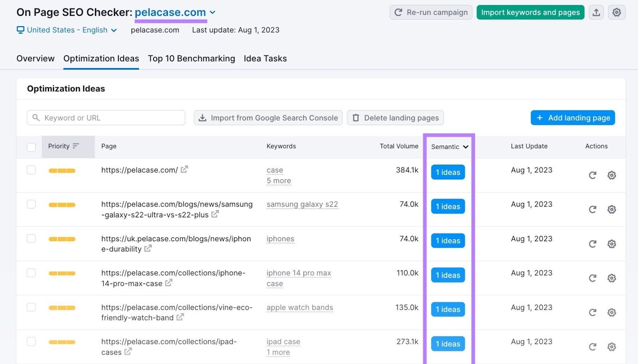This screenshot has width=638, height=364.
Task: Click the 'samsung galaxy s22' keyword link
Action: (x=302, y=204)
